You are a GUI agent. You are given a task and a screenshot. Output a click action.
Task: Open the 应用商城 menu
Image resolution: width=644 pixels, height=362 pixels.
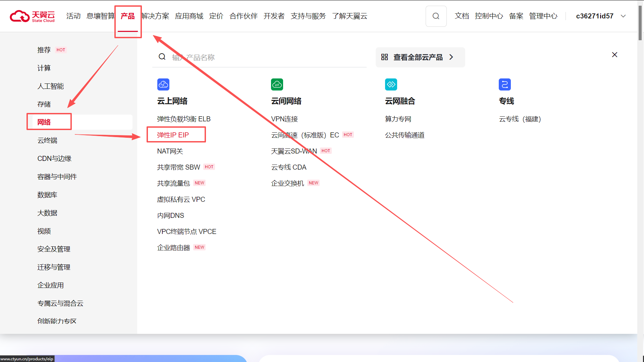click(189, 16)
